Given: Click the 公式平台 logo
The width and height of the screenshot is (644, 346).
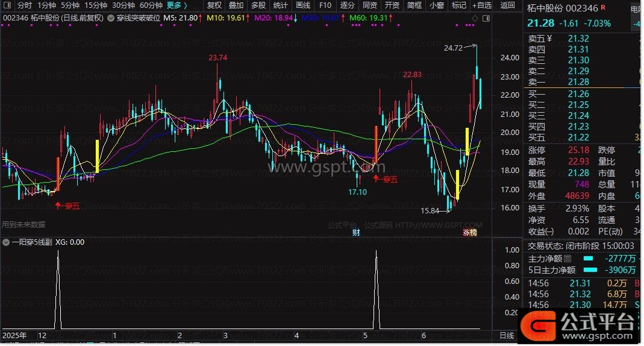Looking at the screenshot, I should 579,326.
